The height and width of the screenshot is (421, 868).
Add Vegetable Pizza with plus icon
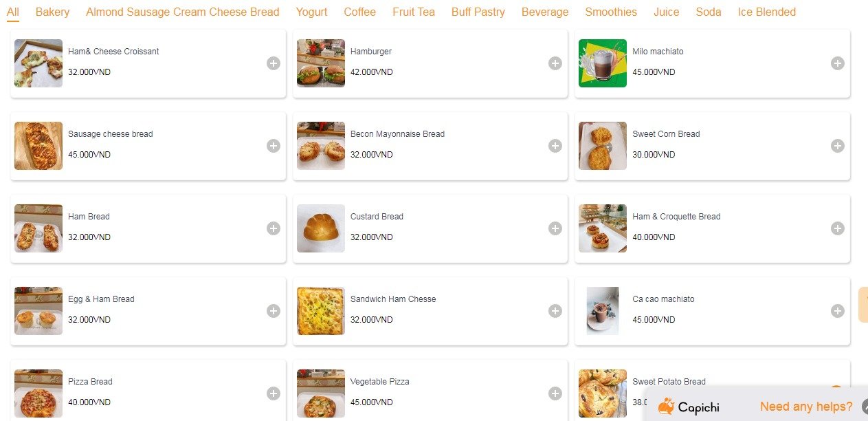[x=555, y=393]
